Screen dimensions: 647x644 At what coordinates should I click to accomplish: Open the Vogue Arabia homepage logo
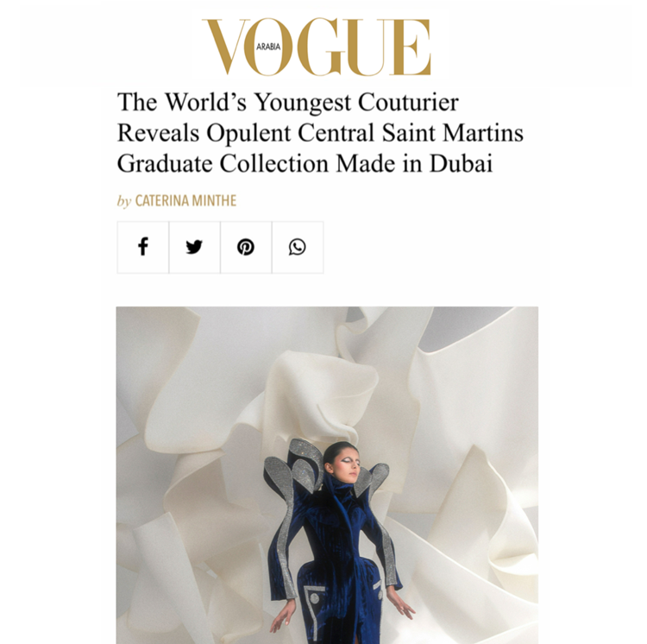(x=317, y=47)
